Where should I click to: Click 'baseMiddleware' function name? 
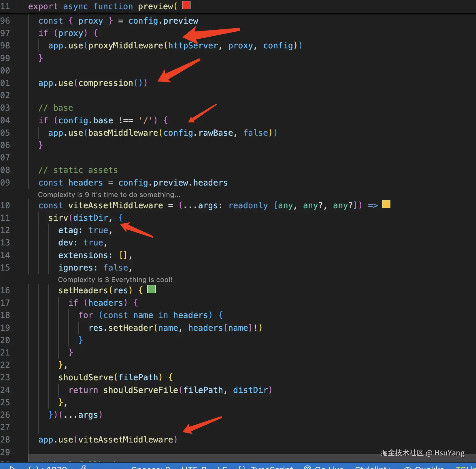123,133
